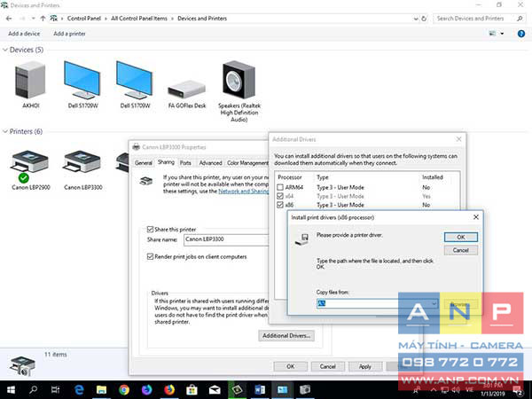Collapse the Devices (5) group
The image size is (532, 399).
(x=5, y=50)
